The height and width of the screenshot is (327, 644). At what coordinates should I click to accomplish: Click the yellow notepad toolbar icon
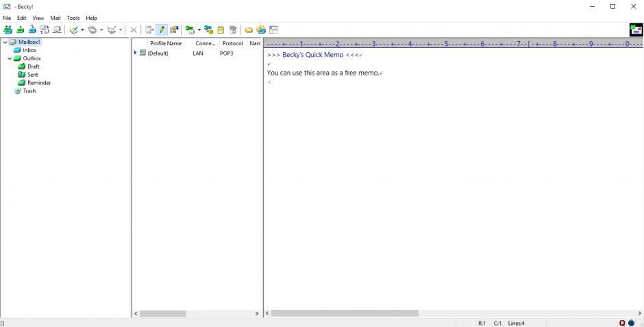(x=221, y=29)
